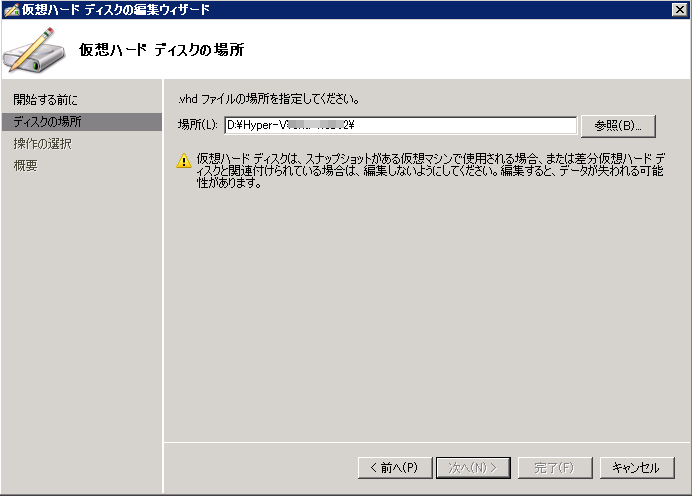Click the 仮想ハード ディスクの場所 heading

click(162, 50)
